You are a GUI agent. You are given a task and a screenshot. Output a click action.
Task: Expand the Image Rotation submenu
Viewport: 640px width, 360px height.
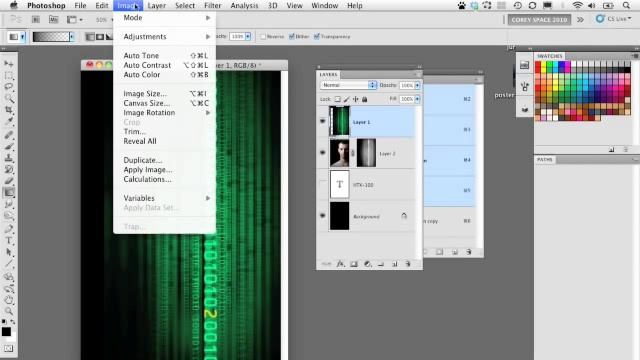(x=164, y=113)
